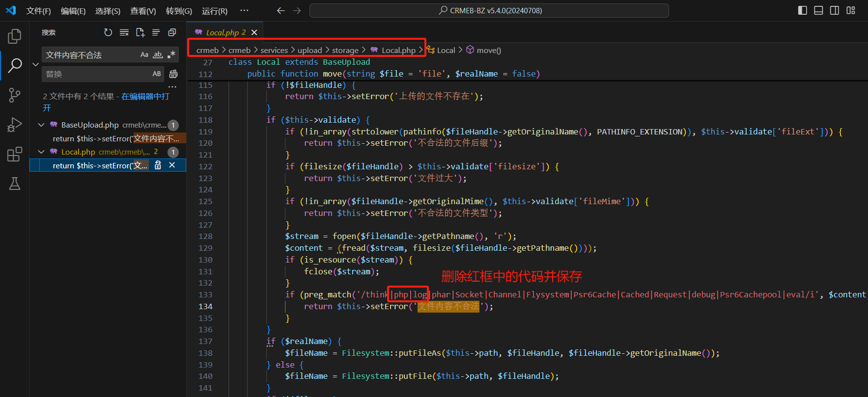The width and height of the screenshot is (868, 397).
Task: Open the 文件(F) menu
Action: [38, 11]
